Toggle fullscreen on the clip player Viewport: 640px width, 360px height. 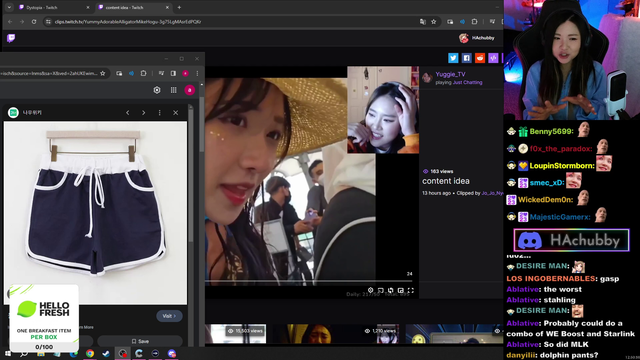click(411, 290)
